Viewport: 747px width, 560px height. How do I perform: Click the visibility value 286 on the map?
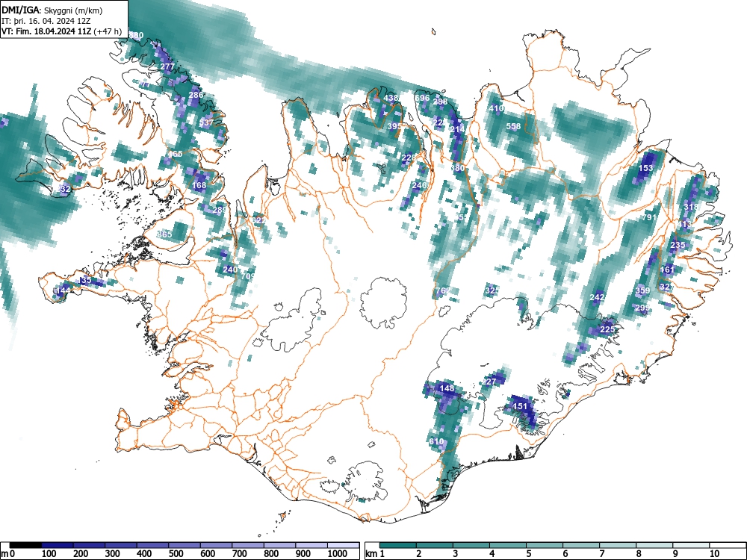(x=196, y=95)
